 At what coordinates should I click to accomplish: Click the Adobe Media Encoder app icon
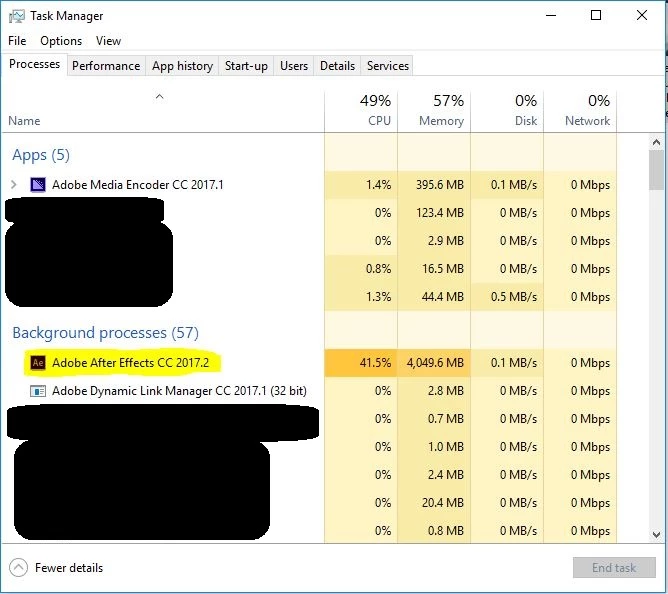pos(38,185)
